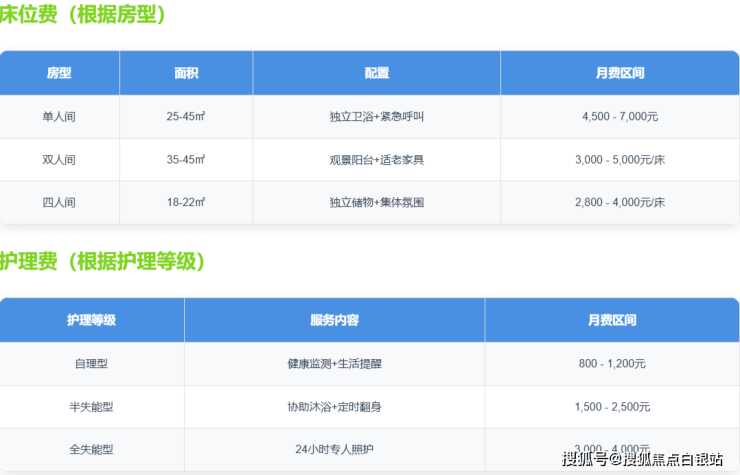740x475 pixels.
Task: Click the 健康监测+生活提醒 cell
Action: [334, 364]
